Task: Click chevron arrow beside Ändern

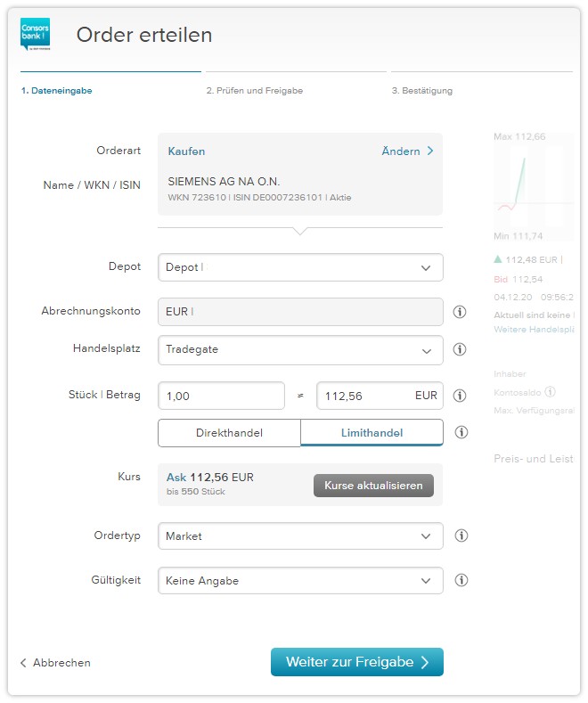Action: coord(430,151)
